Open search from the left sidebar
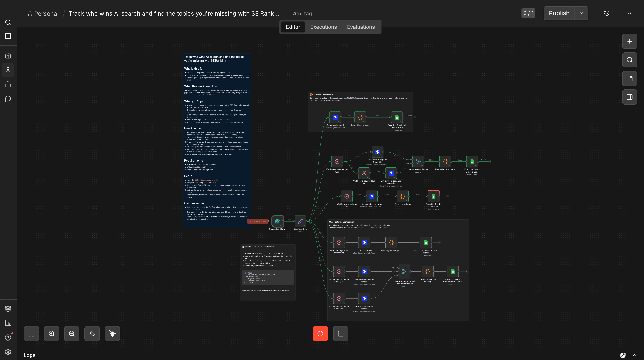Image resolution: width=644 pixels, height=360 pixels. pos(8,22)
